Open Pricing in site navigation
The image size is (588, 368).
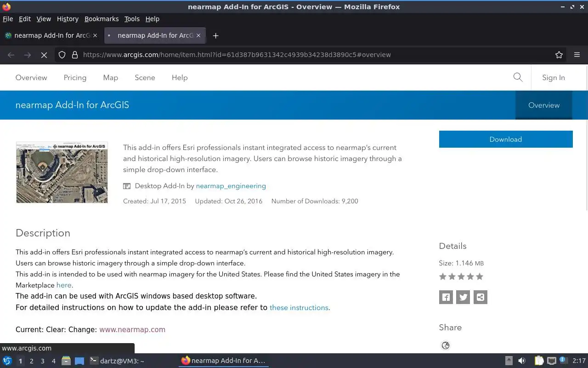[x=75, y=78]
